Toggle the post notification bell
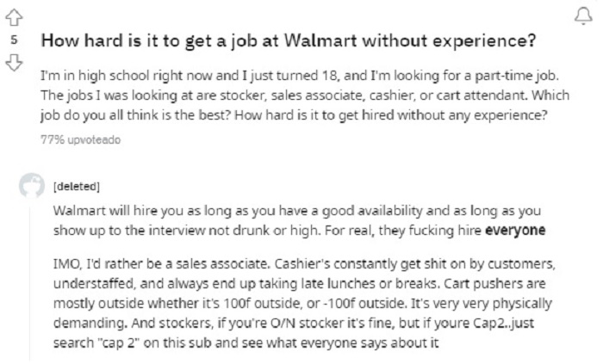This screenshot has width=603, height=364. [x=583, y=16]
